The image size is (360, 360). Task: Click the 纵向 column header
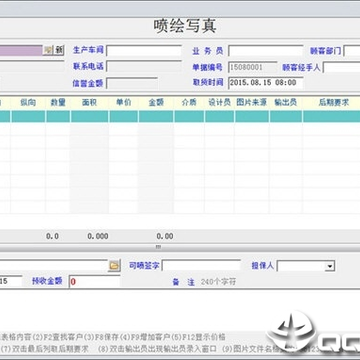click(x=28, y=103)
